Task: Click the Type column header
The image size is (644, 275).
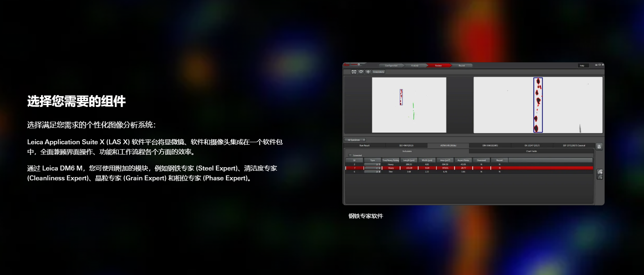Action: tap(373, 160)
